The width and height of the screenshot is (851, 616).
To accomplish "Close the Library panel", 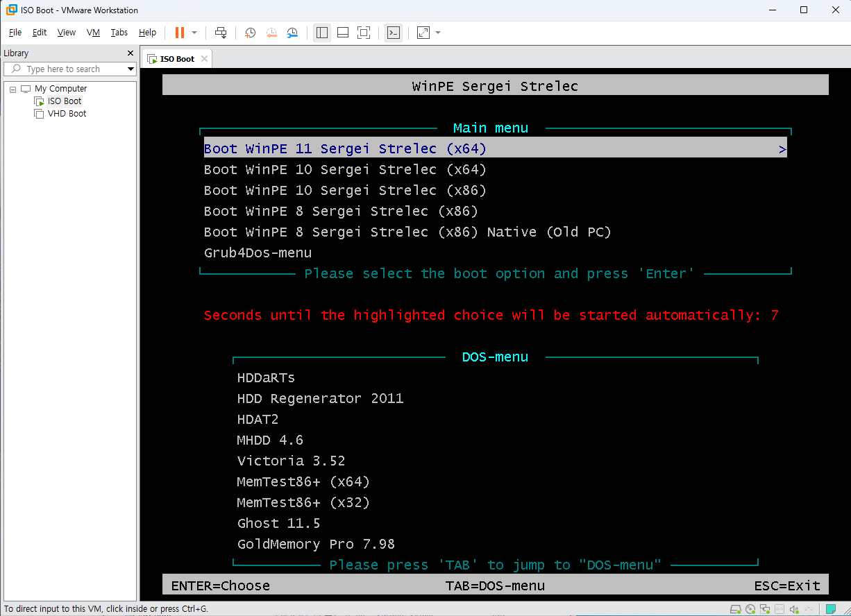I will click(x=130, y=53).
